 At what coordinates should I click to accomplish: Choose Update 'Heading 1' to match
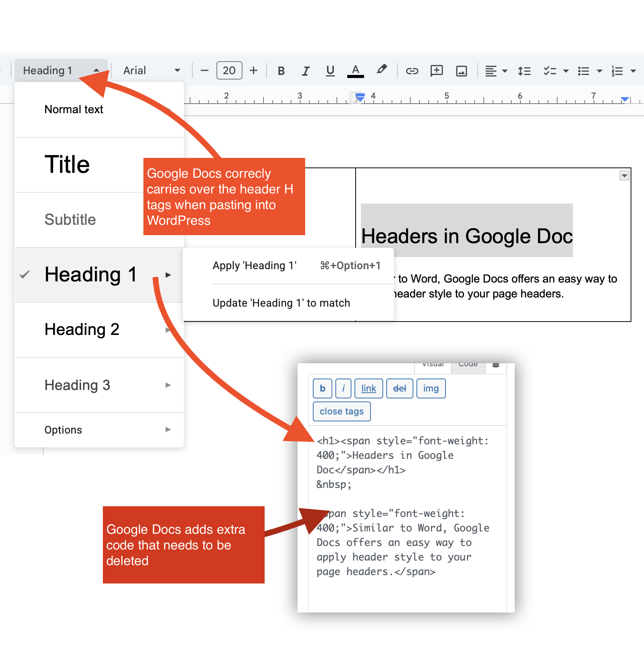point(288,303)
